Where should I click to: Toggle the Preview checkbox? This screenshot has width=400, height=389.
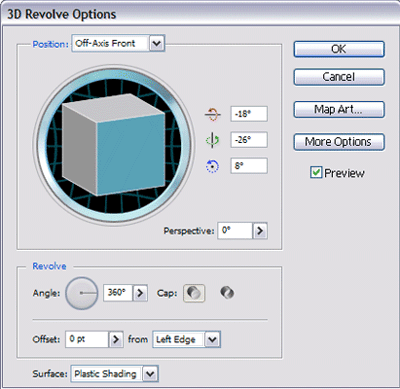tap(316, 172)
